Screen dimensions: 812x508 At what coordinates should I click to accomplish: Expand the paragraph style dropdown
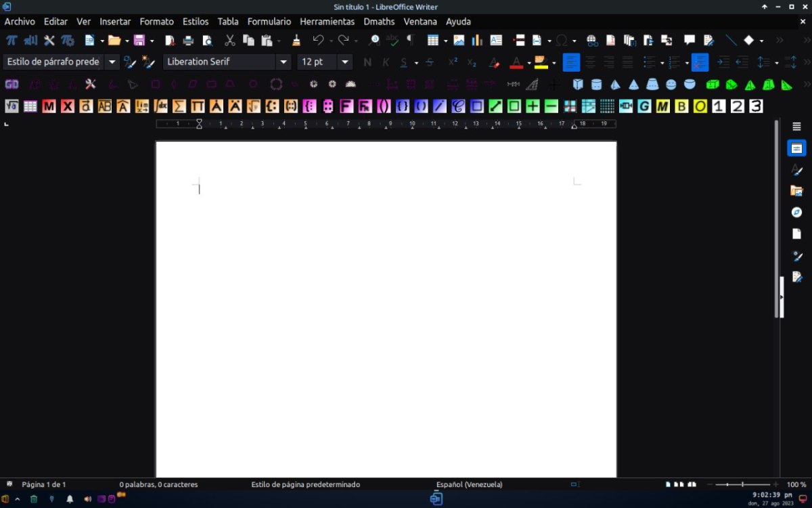(112, 62)
